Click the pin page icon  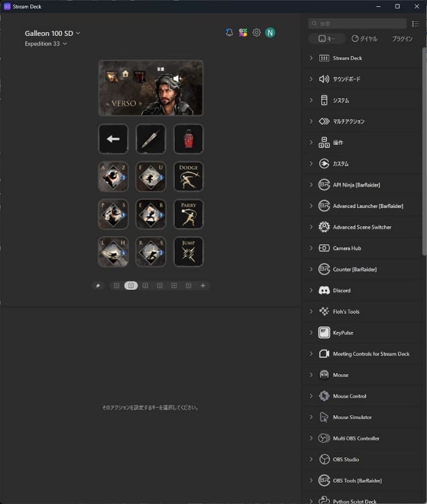(x=98, y=285)
